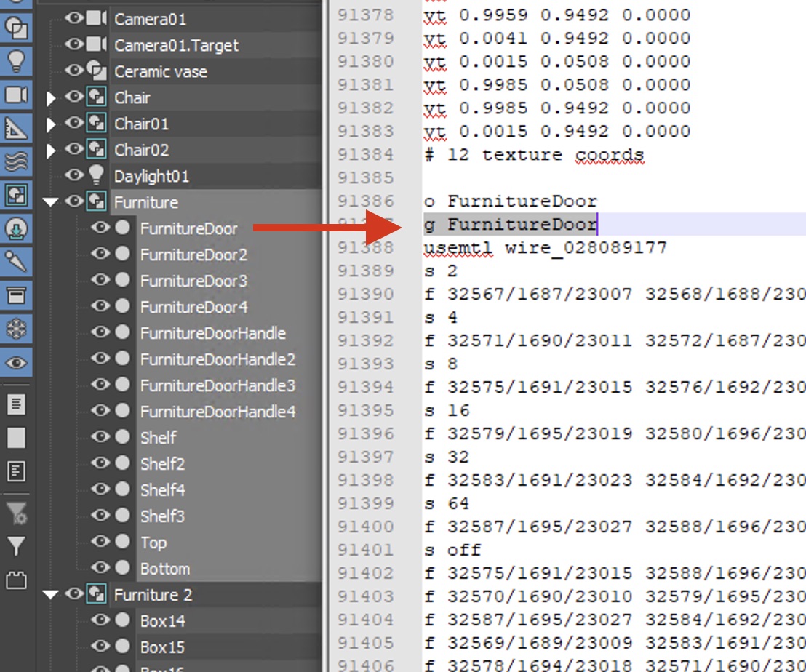
Task: Select the Box14 item under Furniture 2
Action: tap(162, 621)
